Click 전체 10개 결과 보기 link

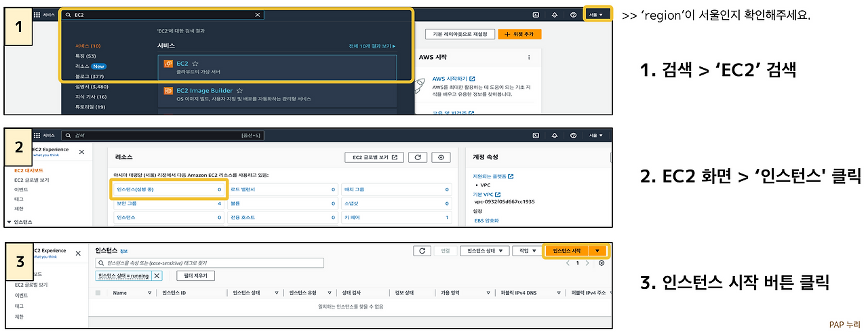click(372, 46)
